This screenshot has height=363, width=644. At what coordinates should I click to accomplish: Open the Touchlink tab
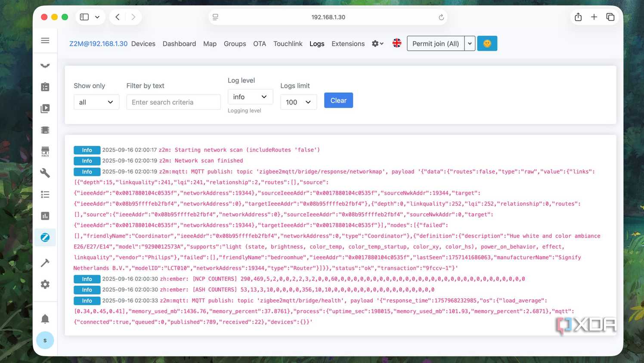point(288,43)
